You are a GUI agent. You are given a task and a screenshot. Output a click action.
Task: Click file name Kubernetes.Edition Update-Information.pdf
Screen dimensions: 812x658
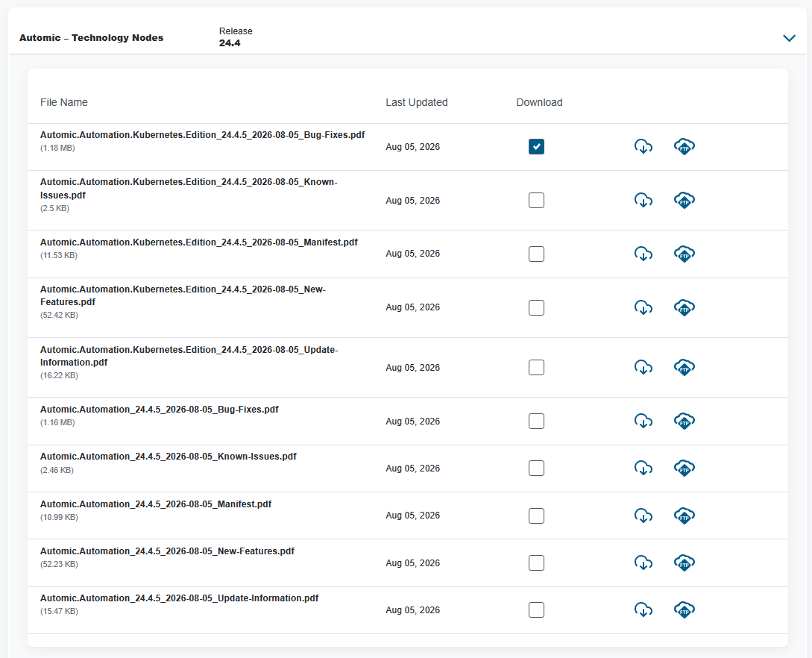[x=189, y=356]
